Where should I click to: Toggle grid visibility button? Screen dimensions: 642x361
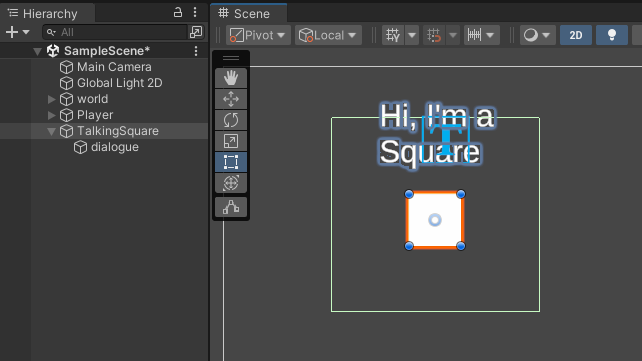click(393, 35)
